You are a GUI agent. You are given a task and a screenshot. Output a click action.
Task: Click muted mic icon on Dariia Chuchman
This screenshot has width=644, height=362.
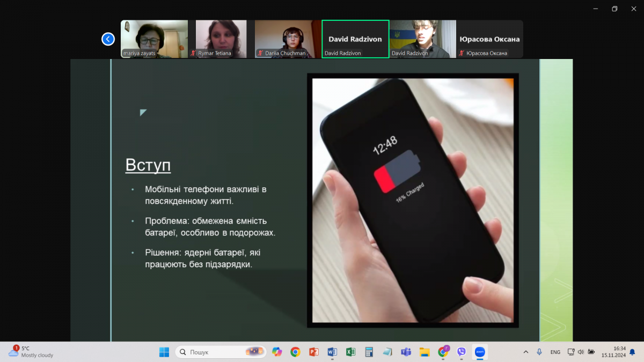(x=261, y=53)
